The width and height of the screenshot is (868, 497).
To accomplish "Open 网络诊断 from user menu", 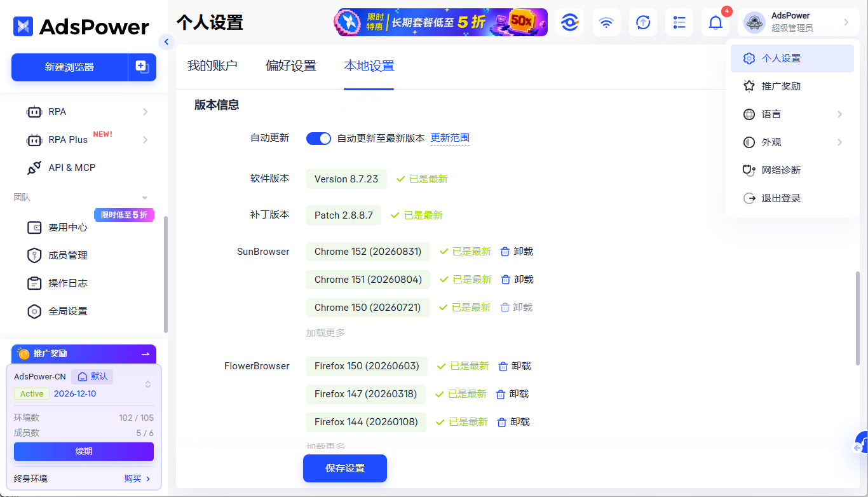I will click(792, 170).
